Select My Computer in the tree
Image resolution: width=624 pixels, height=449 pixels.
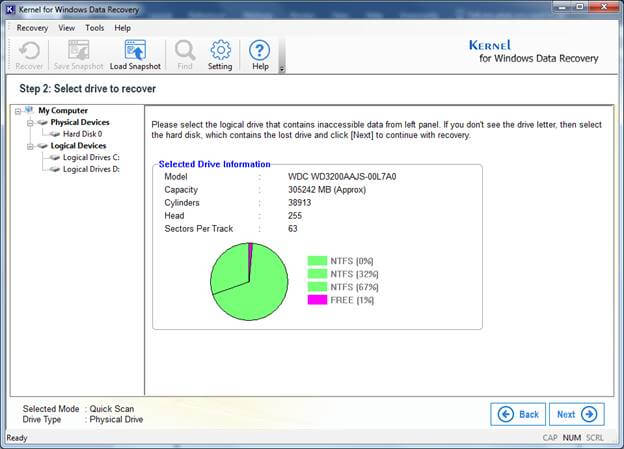63,110
